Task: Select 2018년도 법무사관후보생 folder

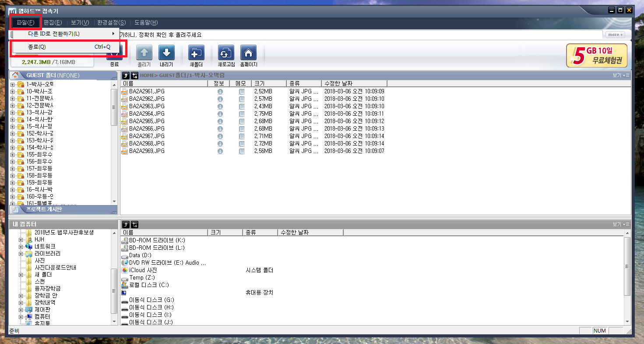Action: [64, 233]
